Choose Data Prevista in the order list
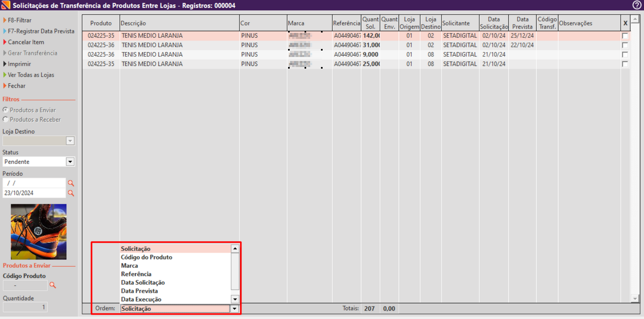 (139, 291)
